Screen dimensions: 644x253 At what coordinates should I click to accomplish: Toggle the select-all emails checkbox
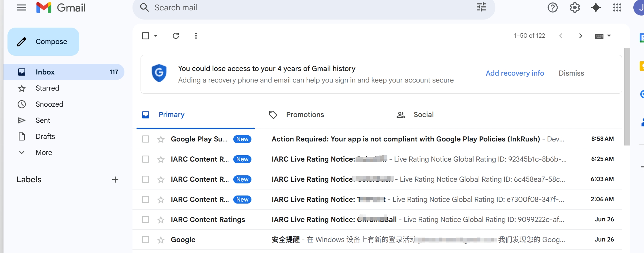click(x=146, y=36)
